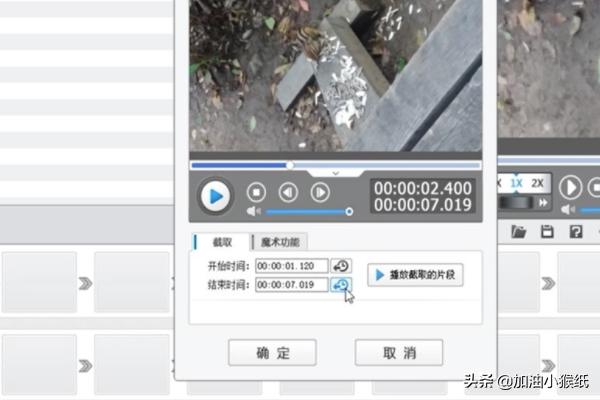Mute audio using the dialog speaker icon
Viewport: 600px width, 400px height.
pos(253,211)
